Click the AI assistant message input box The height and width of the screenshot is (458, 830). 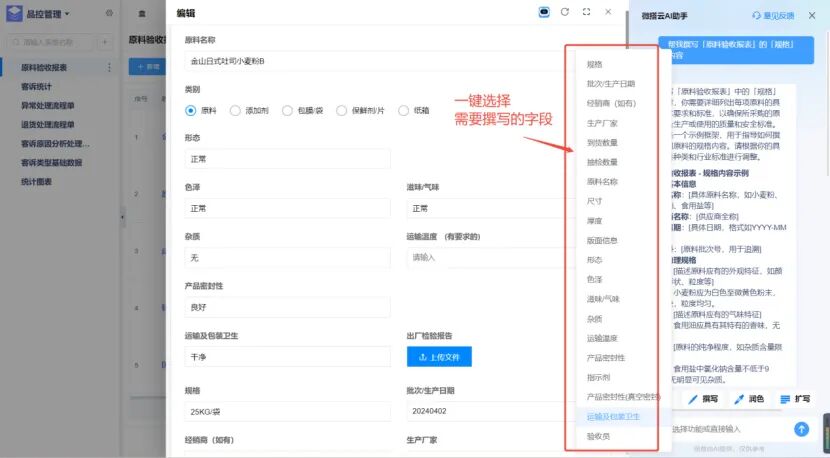730,429
